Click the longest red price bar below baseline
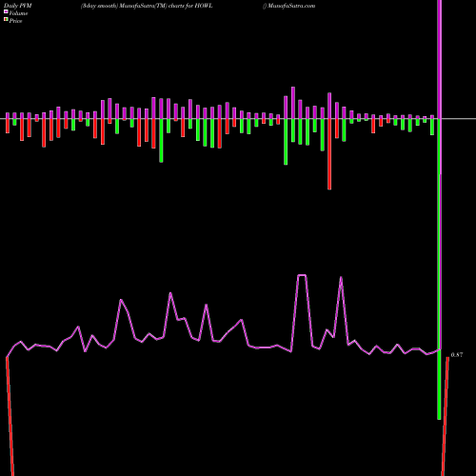The image size is (476, 476). (x=329, y=154)
